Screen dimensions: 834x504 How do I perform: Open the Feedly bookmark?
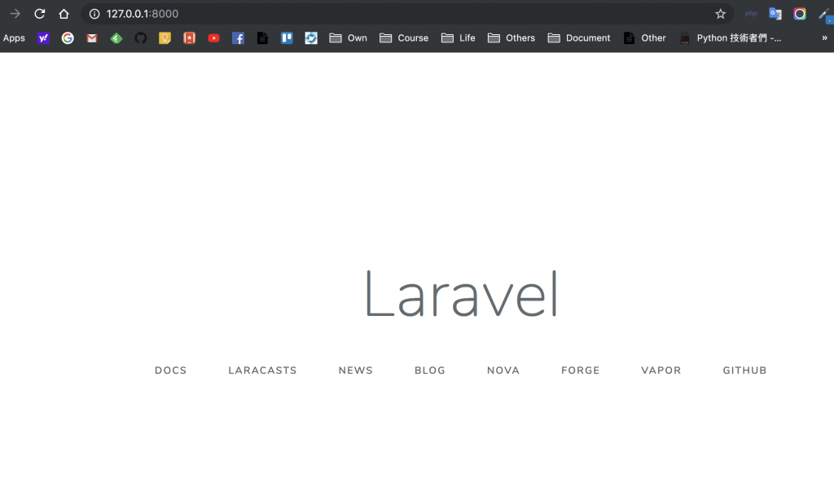point(116,38)
